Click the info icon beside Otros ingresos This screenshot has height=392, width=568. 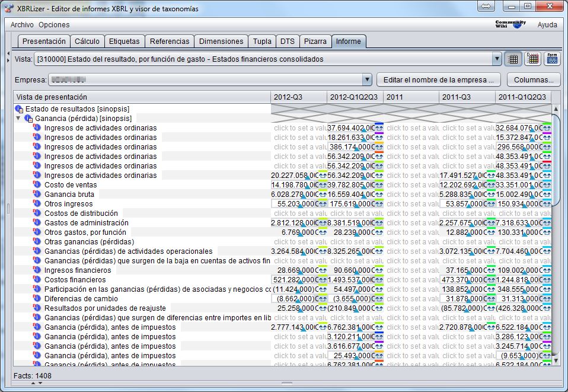pos(37,203)
